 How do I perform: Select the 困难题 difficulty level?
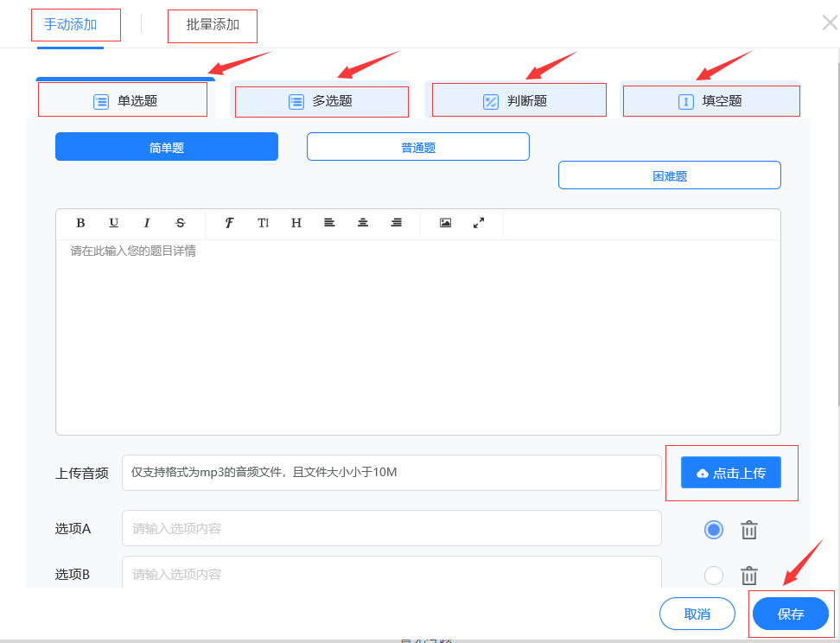(669, 175)
